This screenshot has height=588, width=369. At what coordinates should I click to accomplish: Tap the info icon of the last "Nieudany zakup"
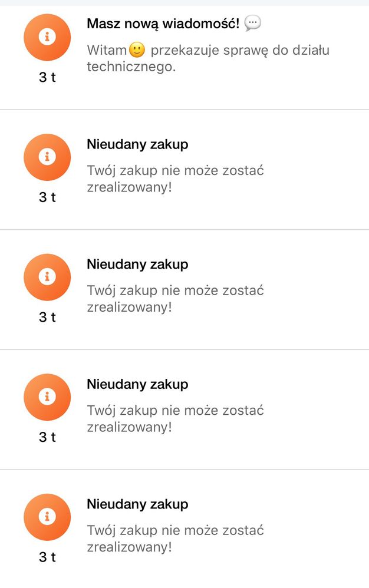[47, 517]
